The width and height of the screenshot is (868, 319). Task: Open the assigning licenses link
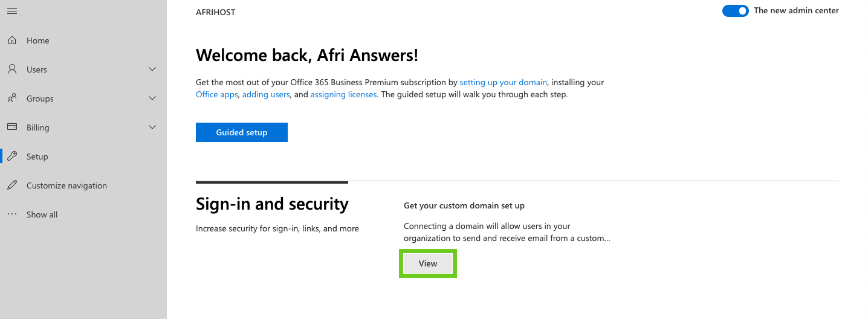pyautogui.click(x=343, y=95)
